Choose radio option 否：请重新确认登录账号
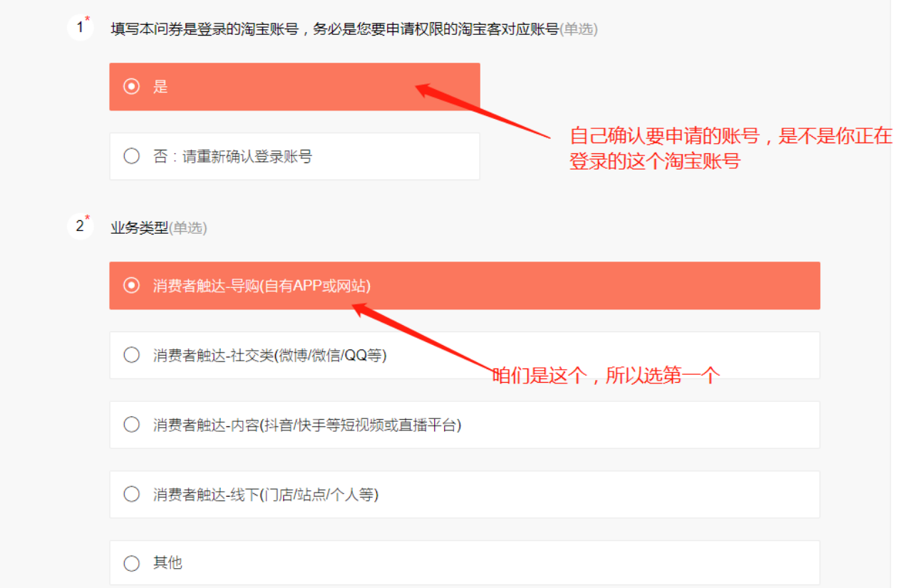This screenshot has width=903, height=588. point(131,156)
